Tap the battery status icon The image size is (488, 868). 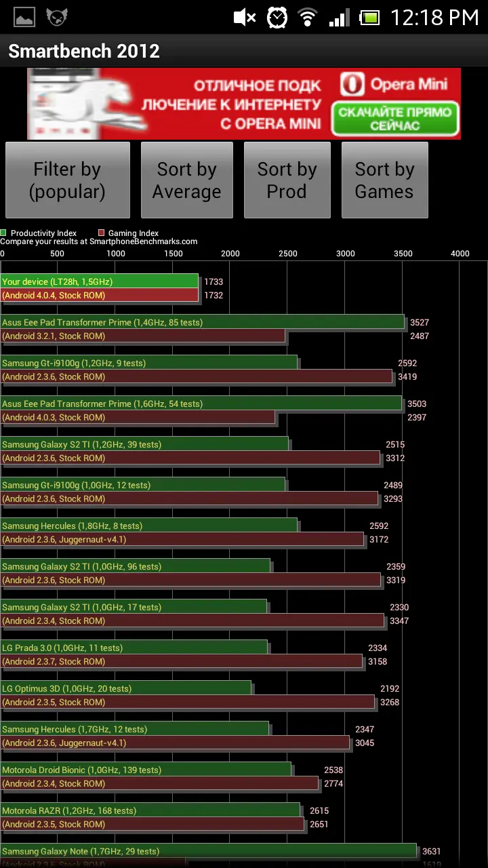369,17
